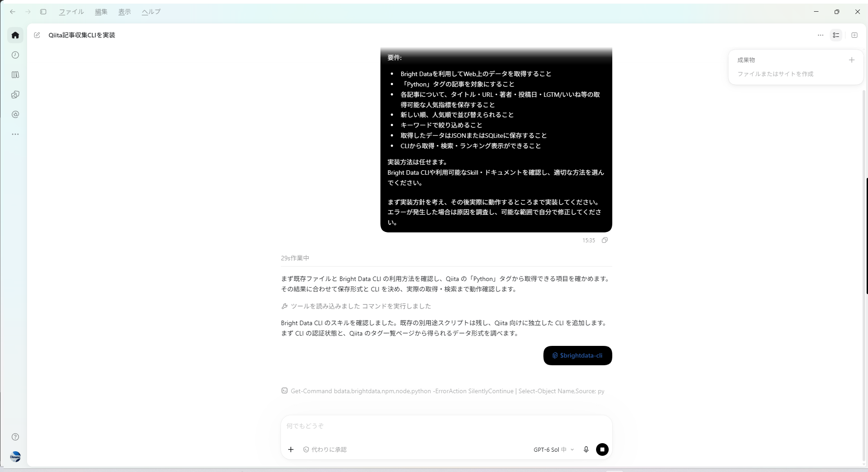Open the at-sign mentions sidebar icon

tap(15, 114)
